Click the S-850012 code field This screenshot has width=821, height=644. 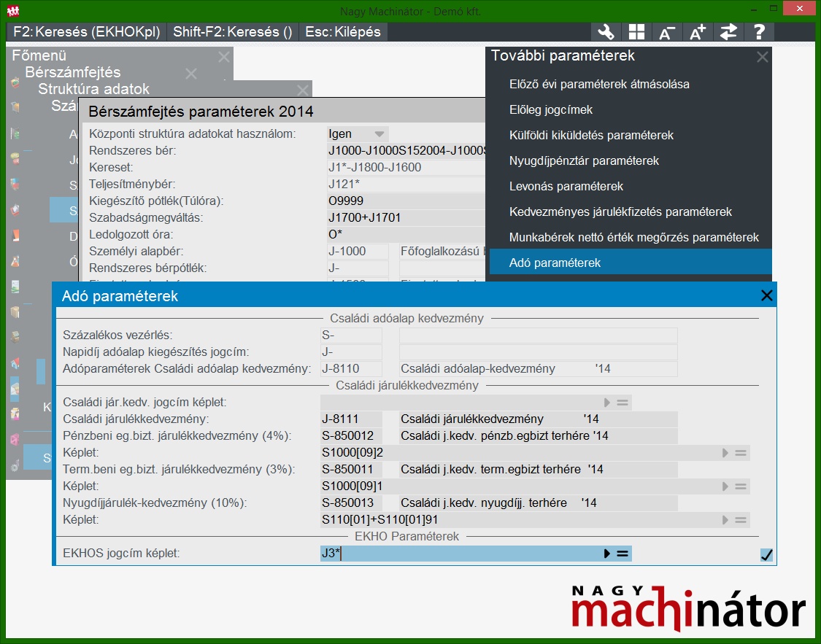pos(351,436)
